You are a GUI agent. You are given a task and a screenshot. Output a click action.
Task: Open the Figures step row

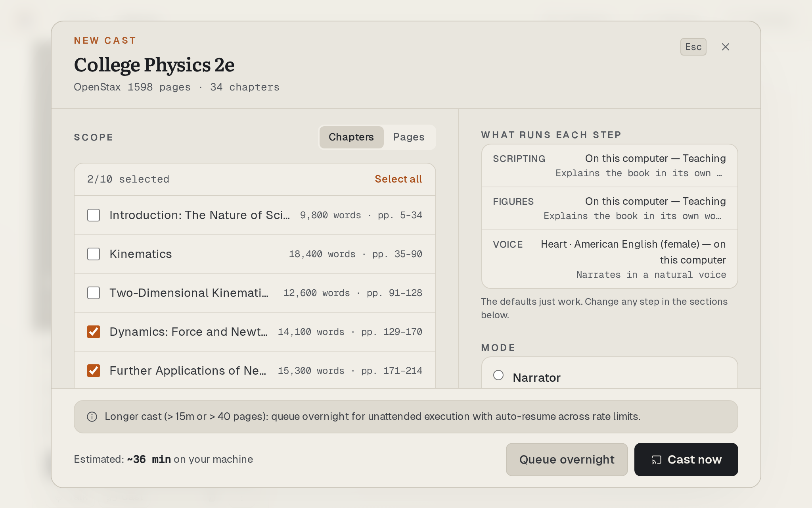pyautogui.click(x=609, y=208)
